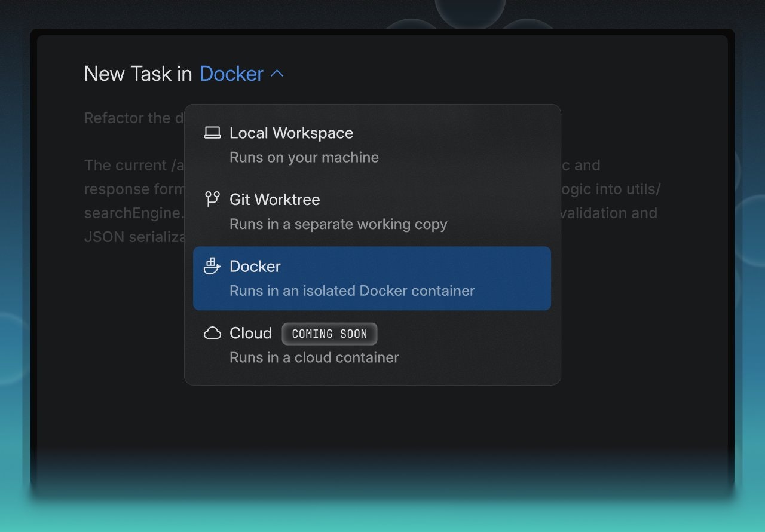
Task: Click the cloud icon
Action: (x=212, y=333)
